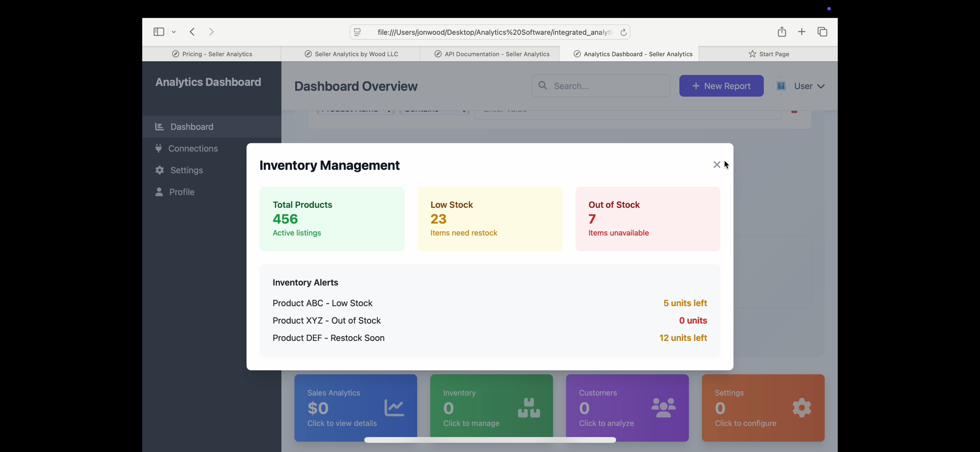Image resolution: width=980 pixels, height=452 pixels.
Task: Click the '12 units left' value
Action: pyautogui.click(x=683, y=338)
